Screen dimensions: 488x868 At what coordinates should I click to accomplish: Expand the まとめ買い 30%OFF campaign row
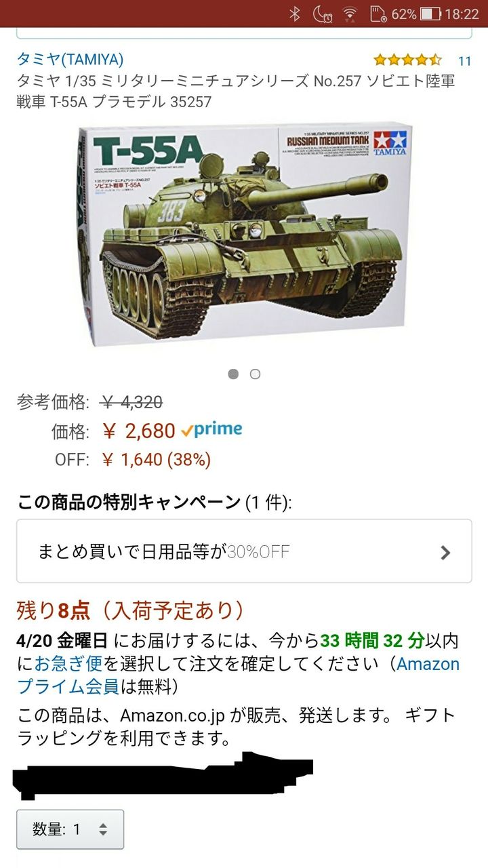pyautogui.click(x=244, y=551)
